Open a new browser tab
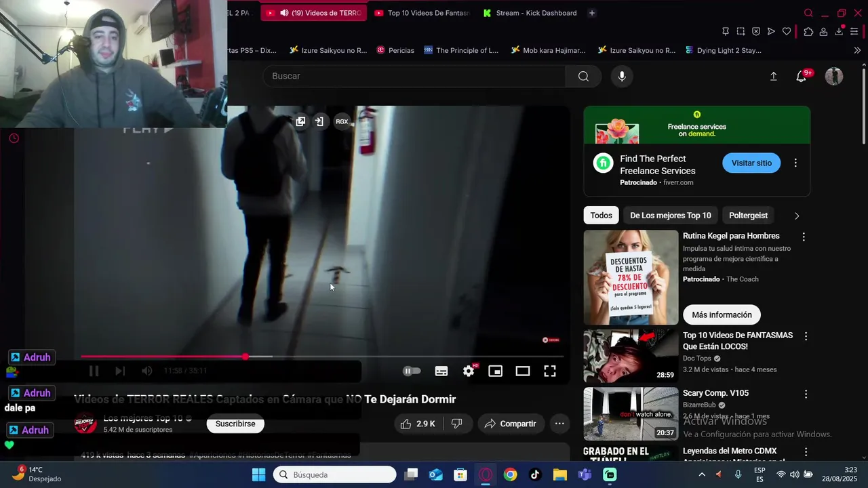868x488 pixels. click(x=592, y=13)
